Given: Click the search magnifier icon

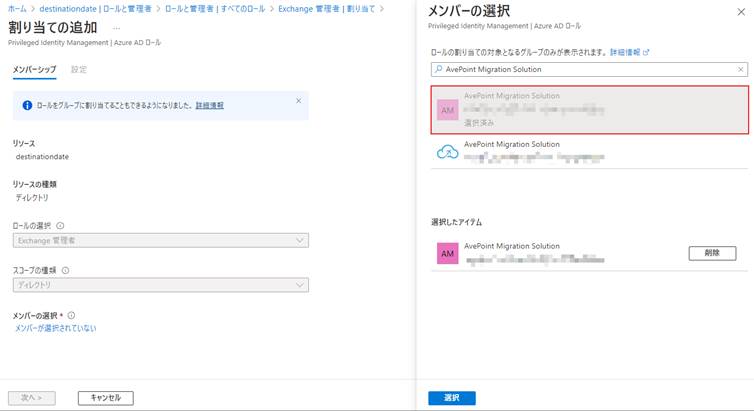Looking at the screenshot, I should tap(439, 69).
